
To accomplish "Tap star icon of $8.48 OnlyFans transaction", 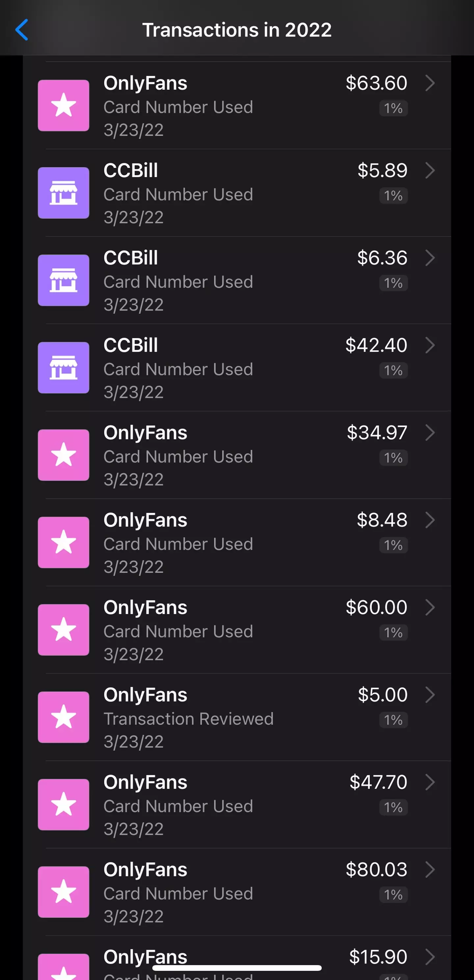I will (x=64, y=543).
